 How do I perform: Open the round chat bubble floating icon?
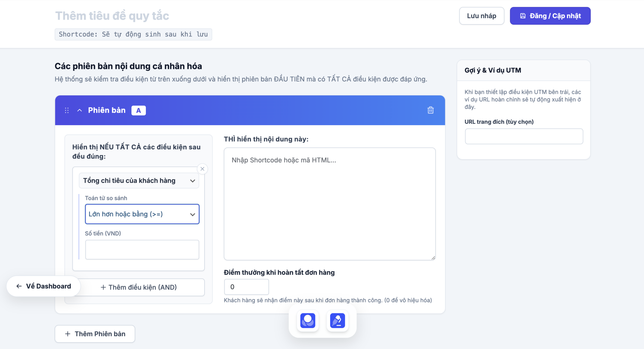(x=308, y=320)
